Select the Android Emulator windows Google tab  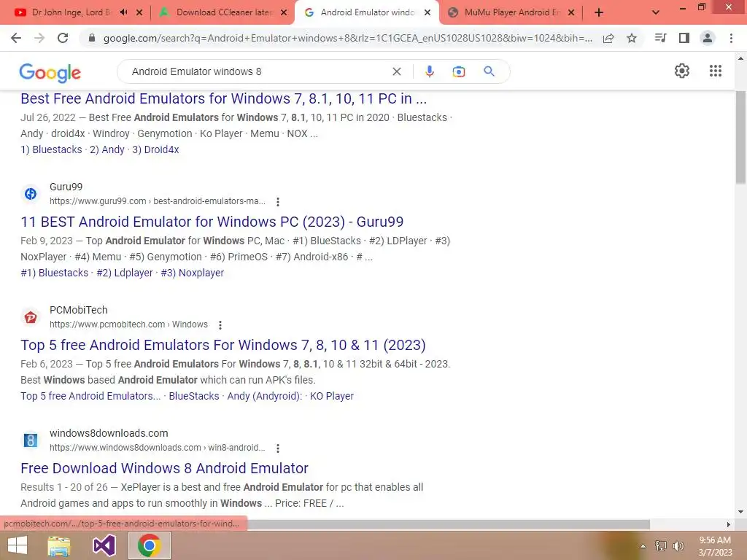367,12
